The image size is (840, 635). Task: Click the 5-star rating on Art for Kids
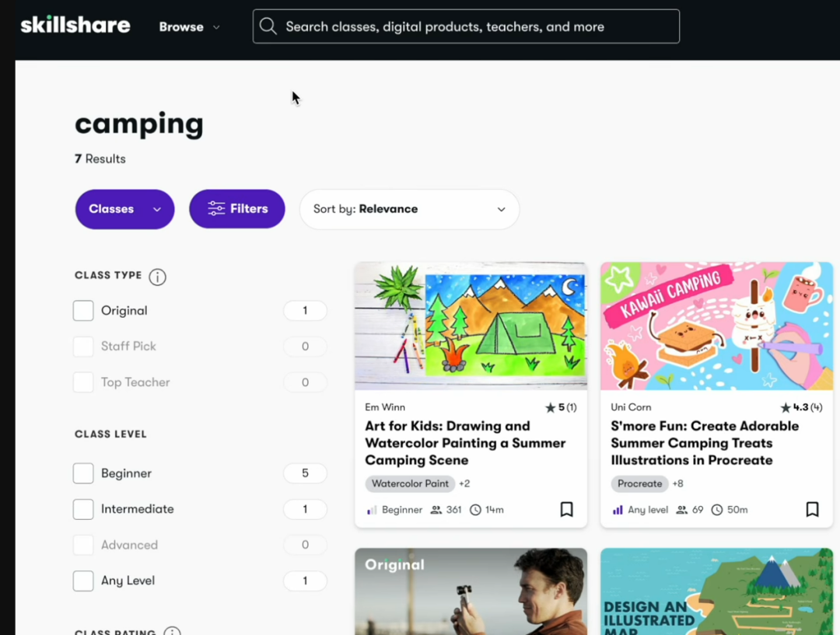(x=560, y=407)
